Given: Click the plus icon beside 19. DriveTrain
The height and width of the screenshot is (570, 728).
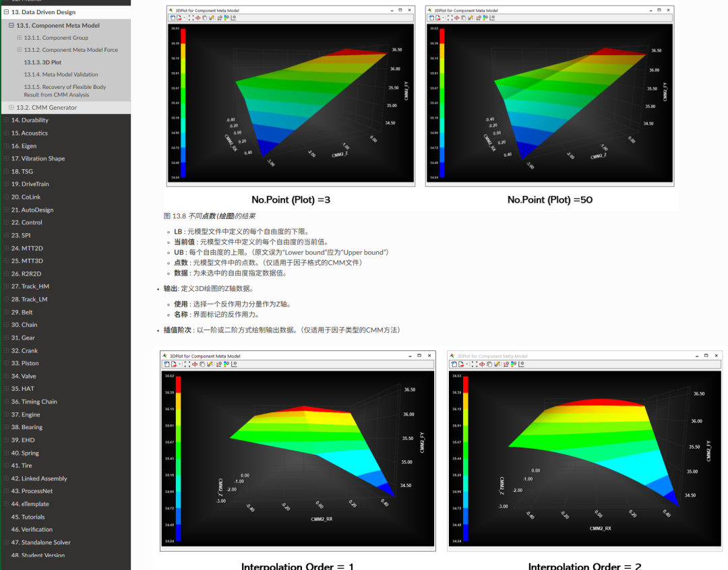Looking at the screenshot, I should pos(6,184).
